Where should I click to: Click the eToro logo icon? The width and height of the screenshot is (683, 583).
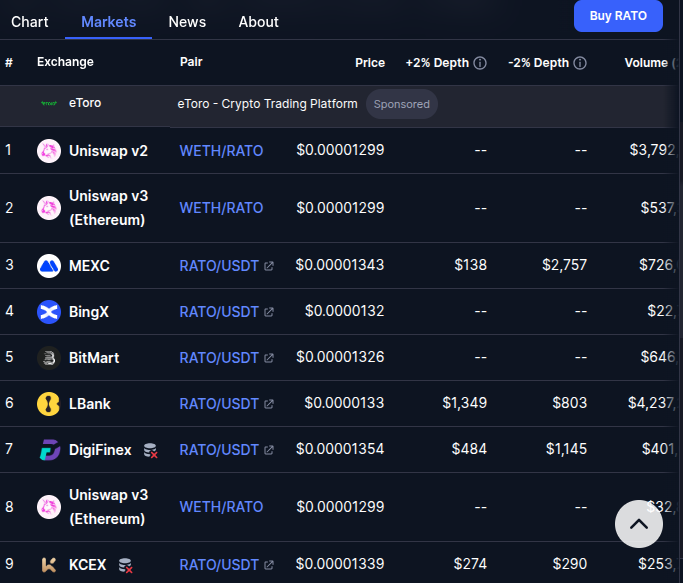pos(49,103)
